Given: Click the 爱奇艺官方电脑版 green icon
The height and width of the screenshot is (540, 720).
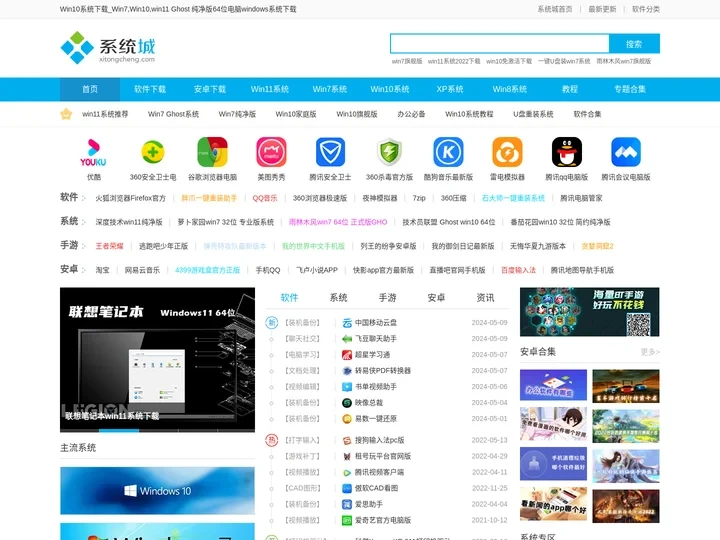Looking at the screenshot, I should tap(347, 520).
